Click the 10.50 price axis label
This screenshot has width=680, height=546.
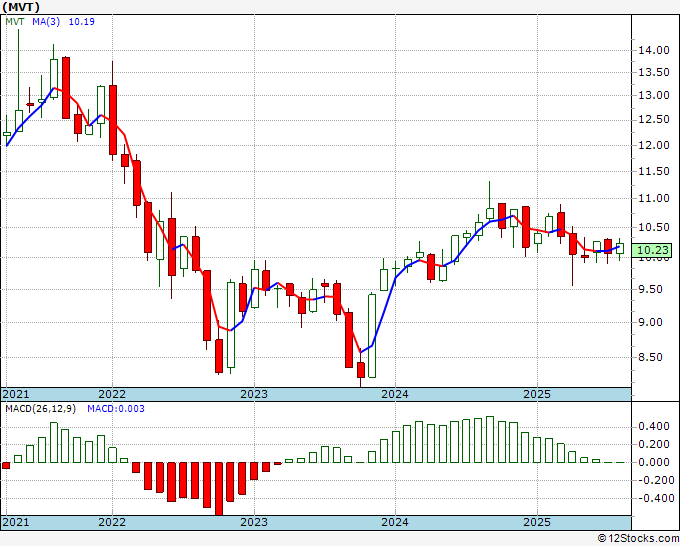click(654, 227)
